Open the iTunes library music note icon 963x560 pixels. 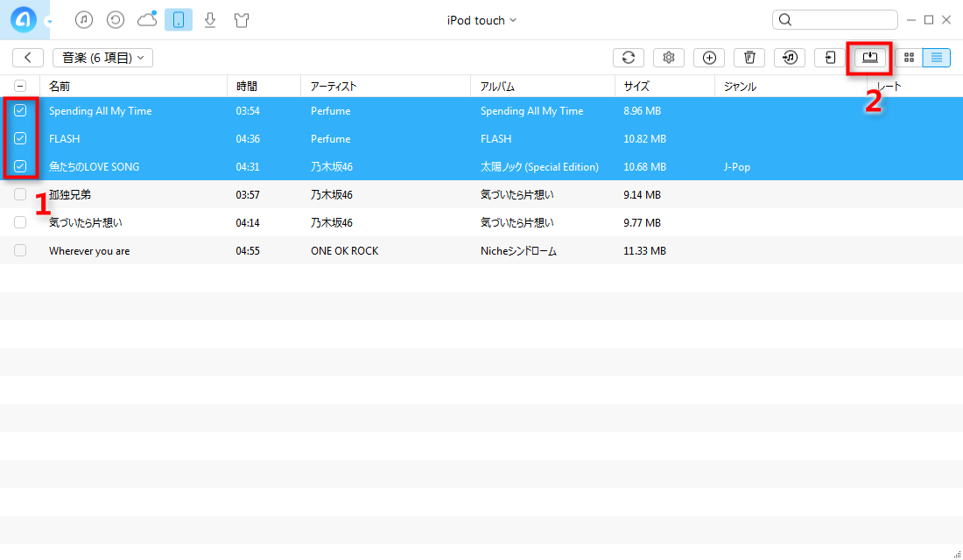pos(84,19)
